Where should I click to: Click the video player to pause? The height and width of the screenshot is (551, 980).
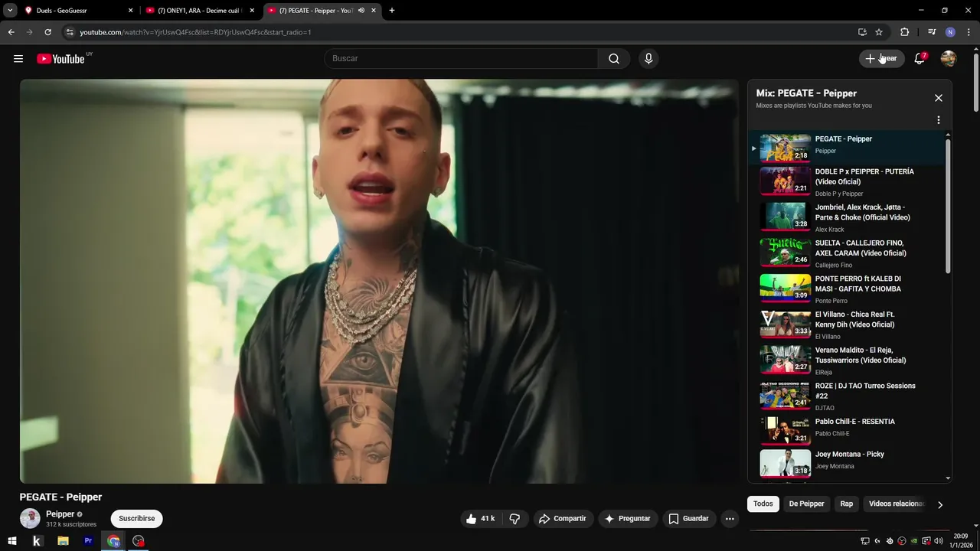coord(379,281)
